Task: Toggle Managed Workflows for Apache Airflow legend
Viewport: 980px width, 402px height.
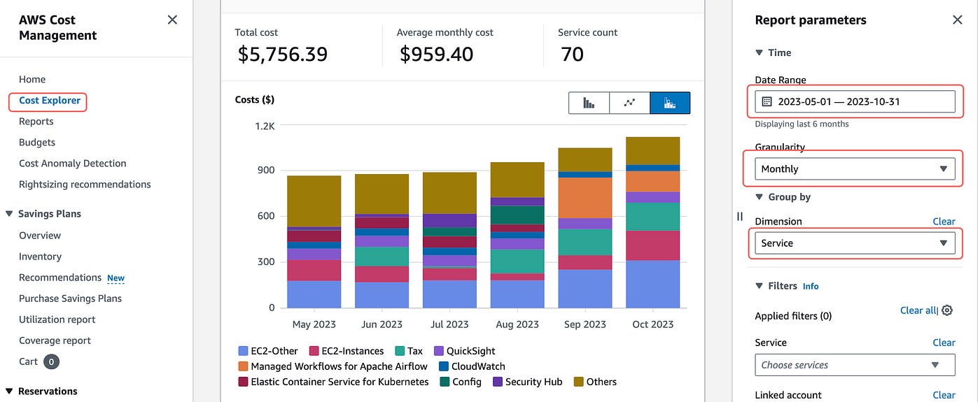Action: 243,366
